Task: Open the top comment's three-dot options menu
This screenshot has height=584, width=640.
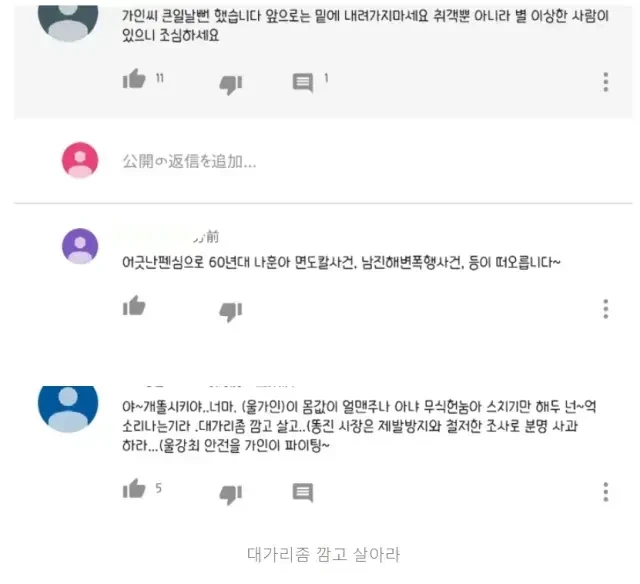Action: click(606, 82)
